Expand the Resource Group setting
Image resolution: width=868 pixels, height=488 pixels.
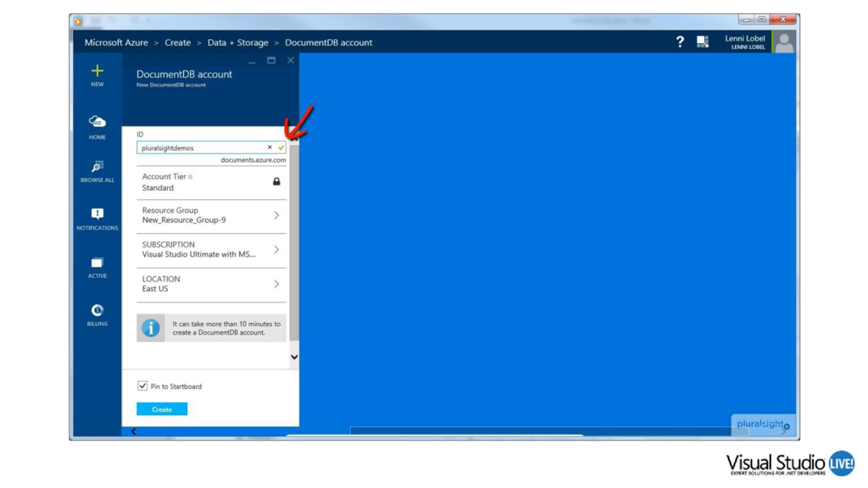coord(211,215)
